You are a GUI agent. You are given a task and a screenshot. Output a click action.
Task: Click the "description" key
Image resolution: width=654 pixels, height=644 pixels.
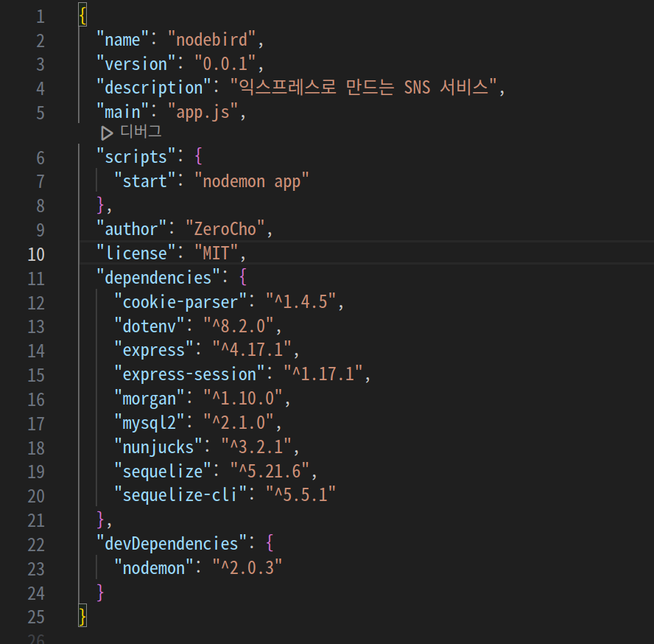pos(153,88)
